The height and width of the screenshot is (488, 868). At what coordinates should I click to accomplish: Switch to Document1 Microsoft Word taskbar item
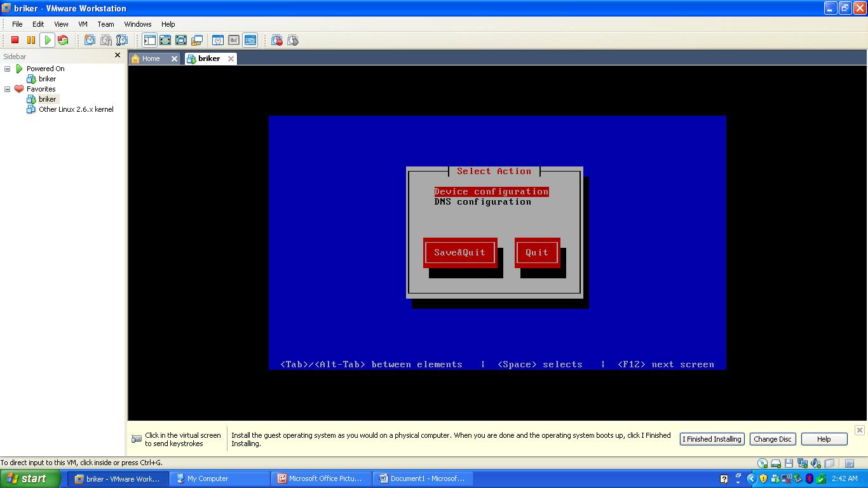point(423,478)
